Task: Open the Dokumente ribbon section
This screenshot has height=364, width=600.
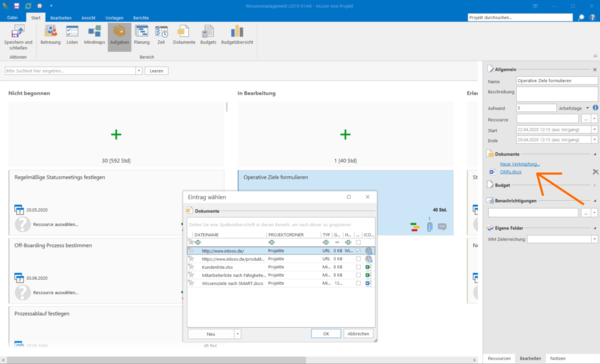Action: [x=184, y=35]
